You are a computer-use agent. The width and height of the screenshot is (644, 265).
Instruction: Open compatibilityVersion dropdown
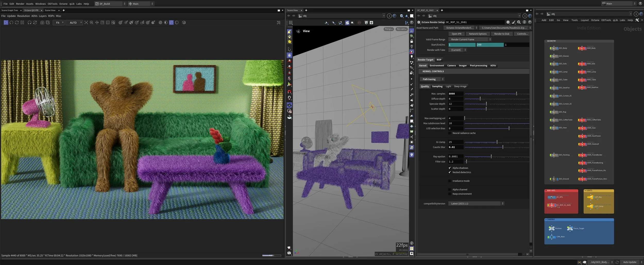pos(476,204)
